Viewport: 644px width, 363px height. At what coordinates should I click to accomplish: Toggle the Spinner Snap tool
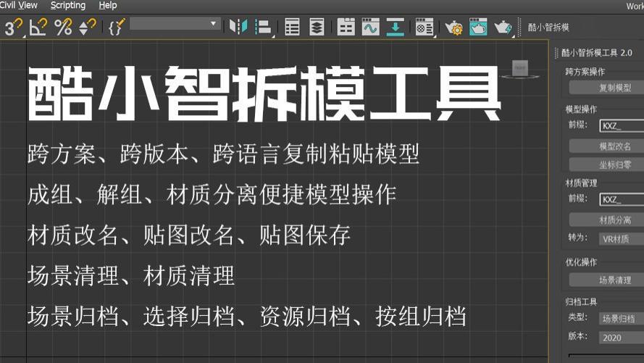click(x=87, y=27)
